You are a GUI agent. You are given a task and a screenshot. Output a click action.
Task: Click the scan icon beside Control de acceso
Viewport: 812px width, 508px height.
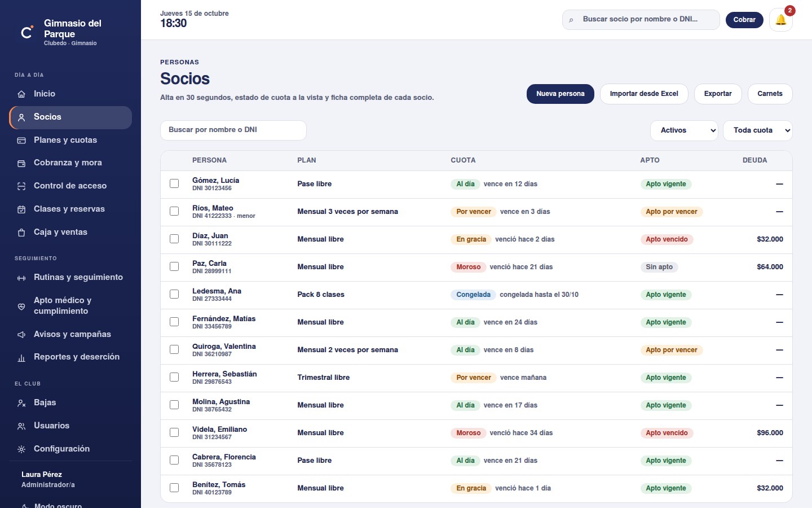click(x=21, y=186)
